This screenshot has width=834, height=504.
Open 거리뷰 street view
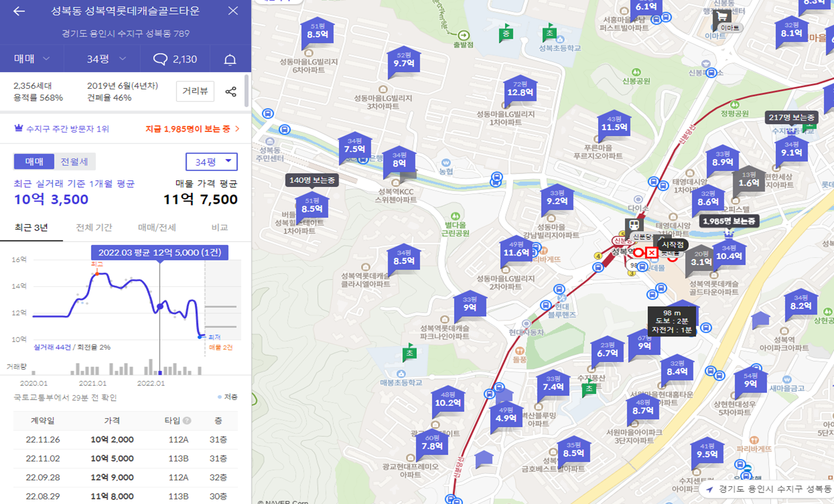click(x=195, y=91)
